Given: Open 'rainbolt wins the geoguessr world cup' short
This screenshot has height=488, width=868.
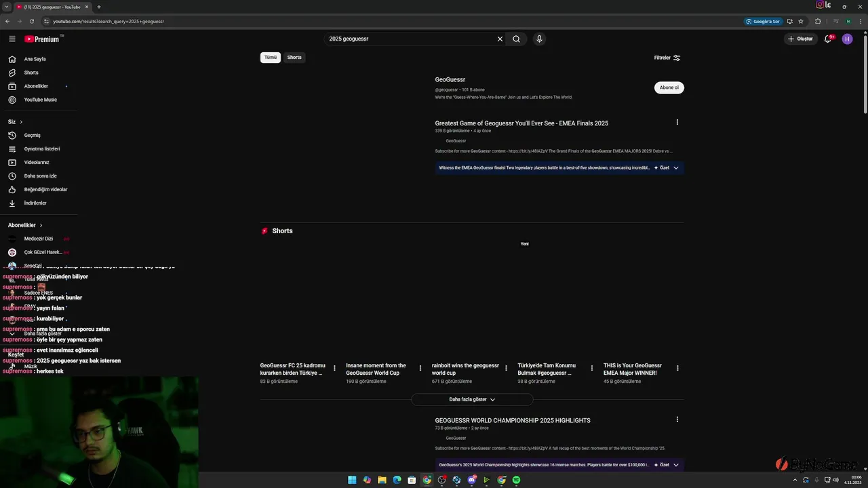Looking at the screenshot, I should pyautogui.click(x=465, y=369).
